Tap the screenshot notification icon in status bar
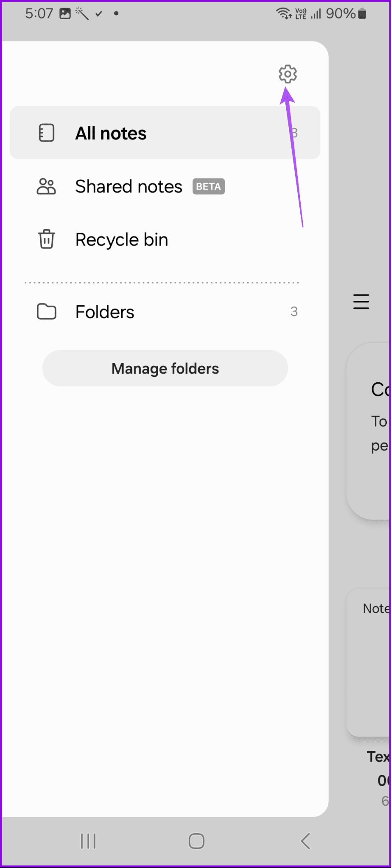 64,13
